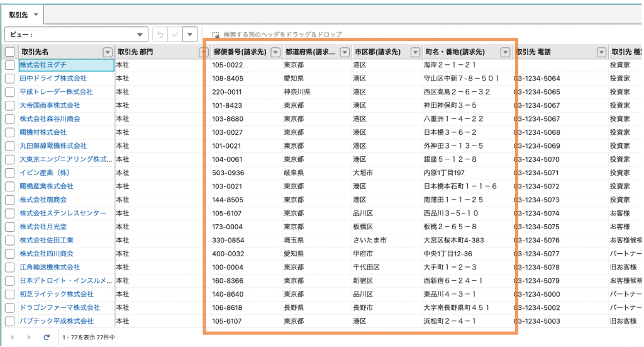Select the checkbox next to 株式会社月光堂
Image resolution: width=644 pixels, height=347 pixels.
pos(9,227)
